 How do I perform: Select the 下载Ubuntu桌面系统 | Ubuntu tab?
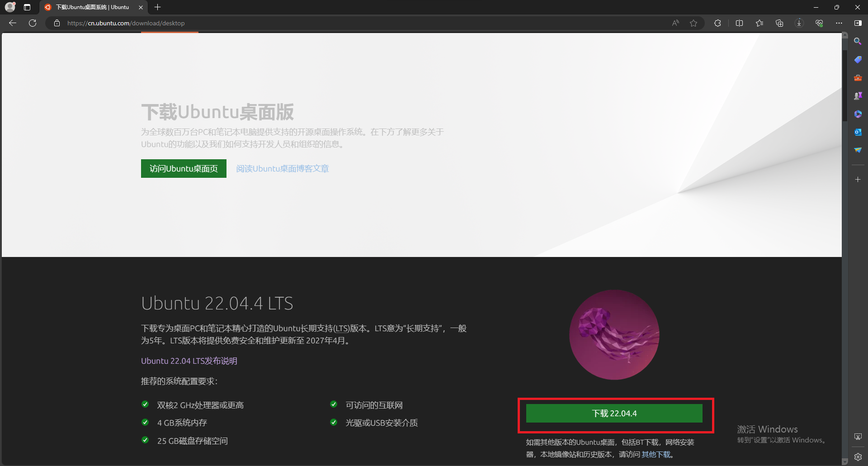coord(93,7)
